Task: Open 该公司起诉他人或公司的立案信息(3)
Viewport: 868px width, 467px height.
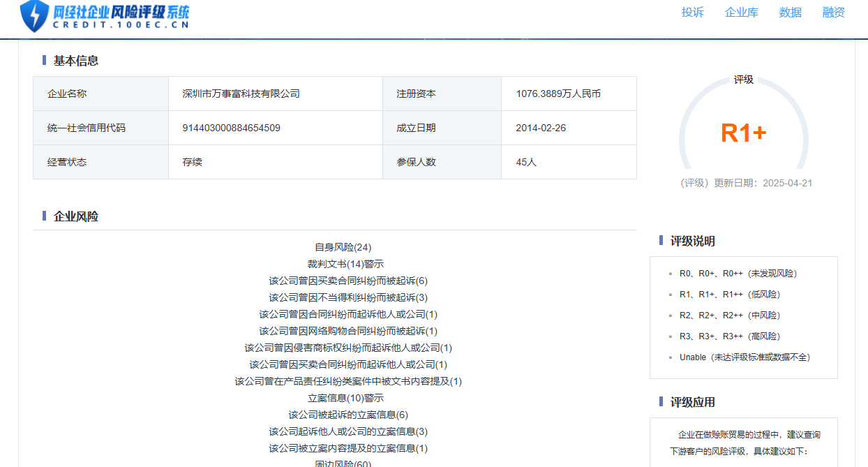Action: pyautogui.click(x=348, y=431)
